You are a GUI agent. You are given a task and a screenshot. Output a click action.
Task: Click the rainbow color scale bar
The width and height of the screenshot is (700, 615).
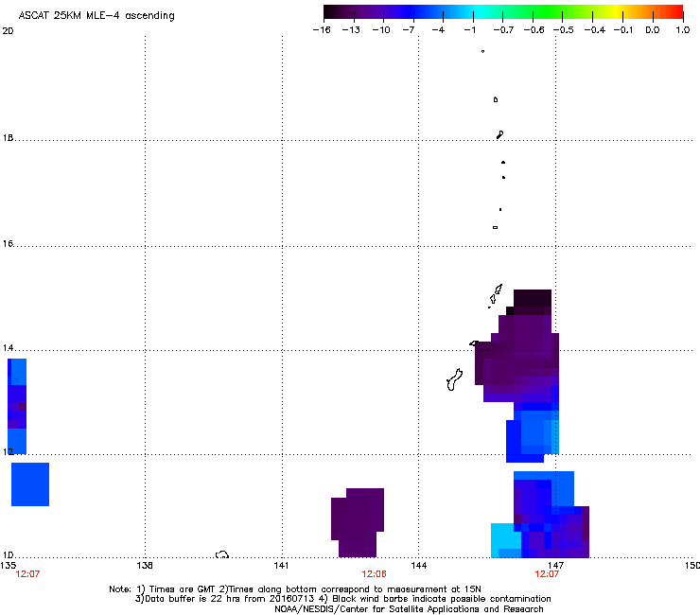(503, 11)
